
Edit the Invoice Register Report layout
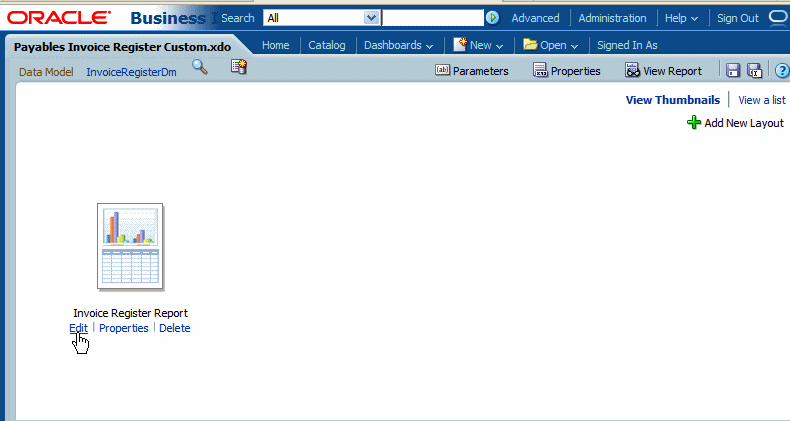[79, 328]
